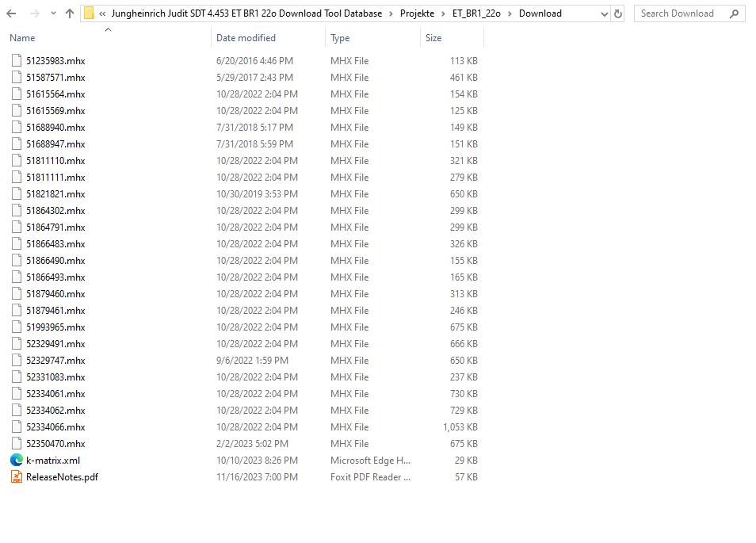756x543 pixels.
Task: Select file name 52334066.mhx
Action: tap(55, 426)
